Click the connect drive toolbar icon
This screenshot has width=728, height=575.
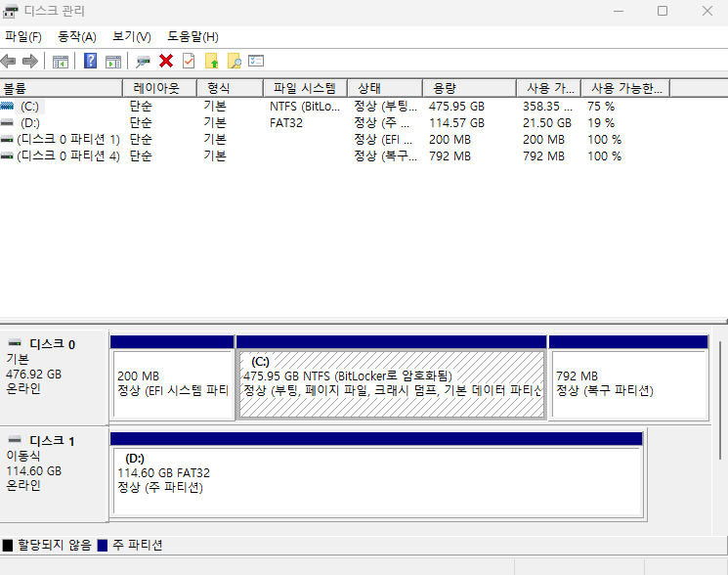tap(143, 62)
